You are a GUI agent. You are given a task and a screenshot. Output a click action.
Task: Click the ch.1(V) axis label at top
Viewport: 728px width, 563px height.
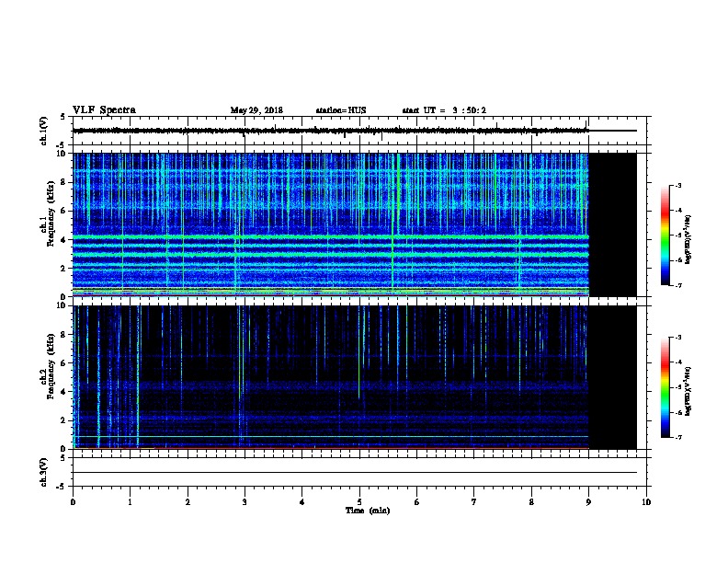[x=43, y=131]
